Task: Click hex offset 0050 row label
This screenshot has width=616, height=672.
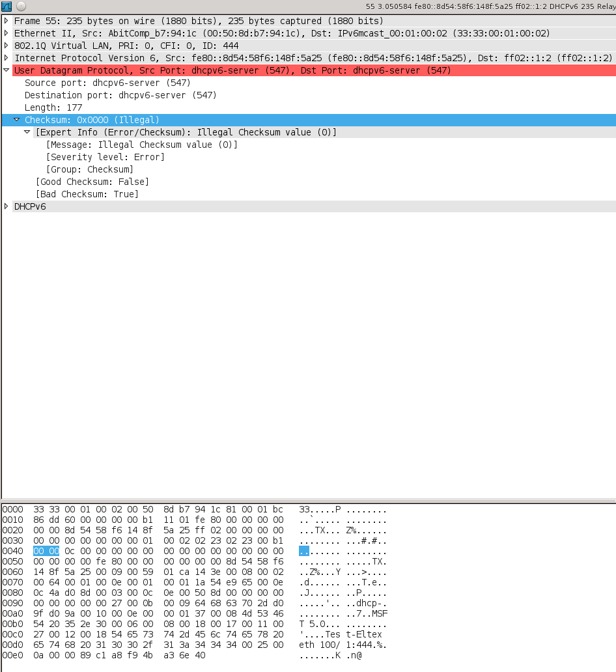Action: [x=13, y=561]
